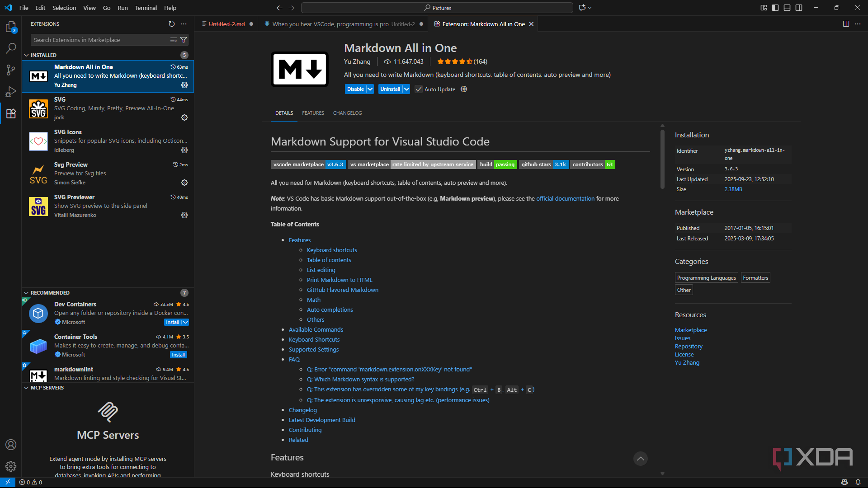
Task: Open the Explorer view in activity bar
Action: [11, 27]
